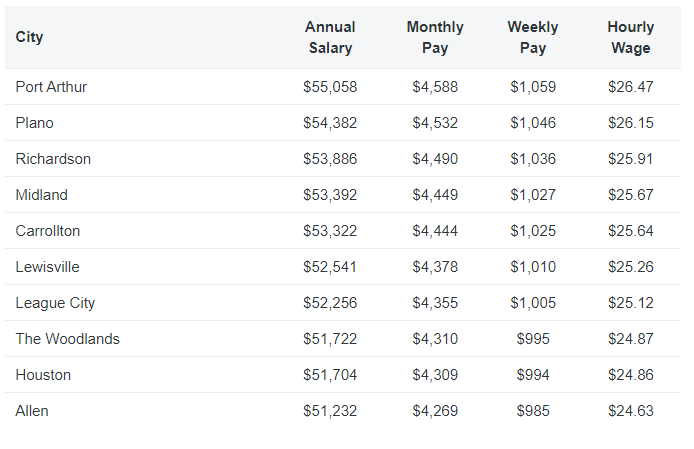
Task: Click Carrollton in the city column
Action: tap(48, 231)
